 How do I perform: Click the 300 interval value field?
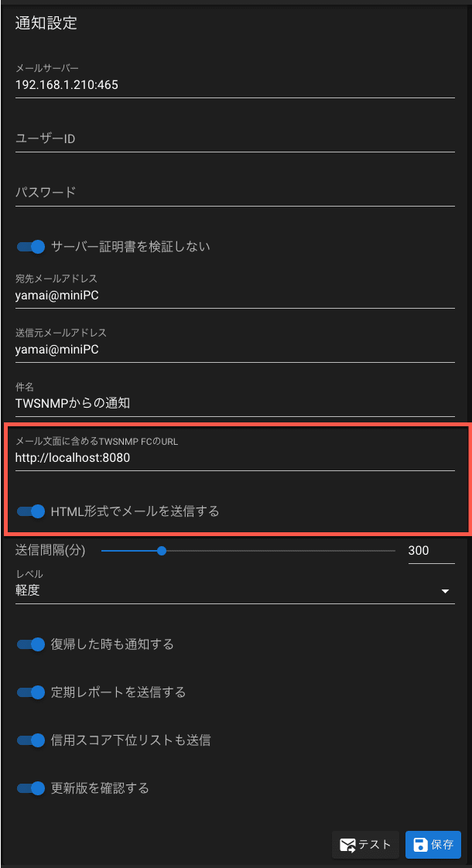coord(431,550)
